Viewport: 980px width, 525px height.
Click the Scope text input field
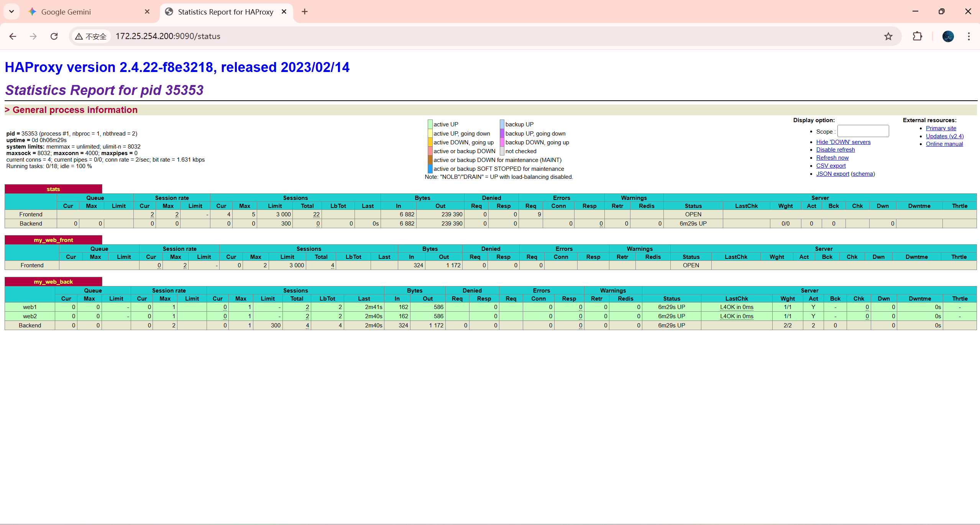pos(863,131)
